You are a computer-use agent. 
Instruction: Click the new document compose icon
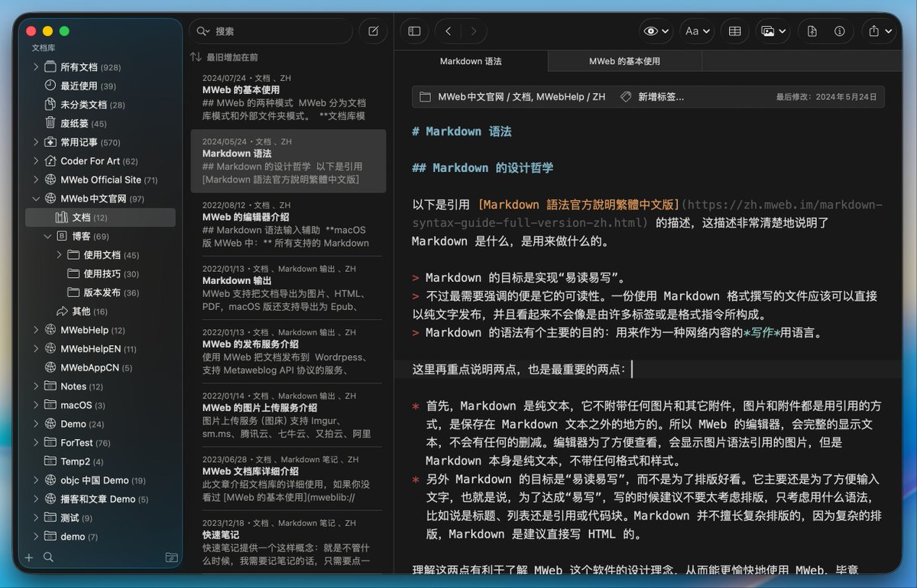tap(372, 31)
